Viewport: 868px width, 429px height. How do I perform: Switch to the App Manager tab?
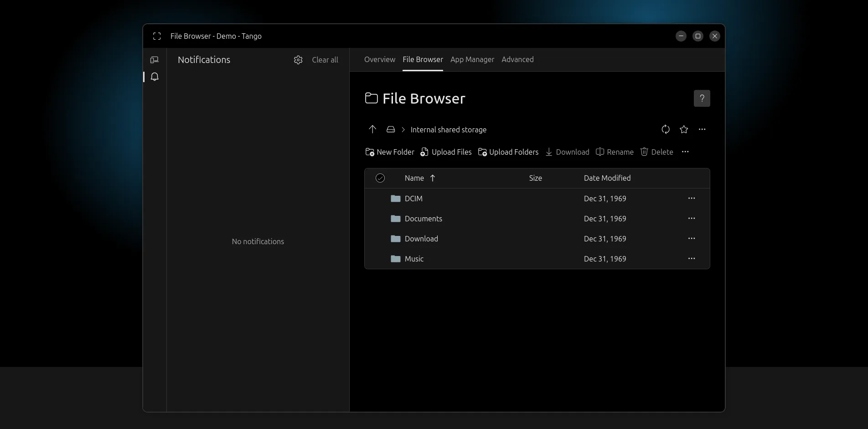[472, 60]
